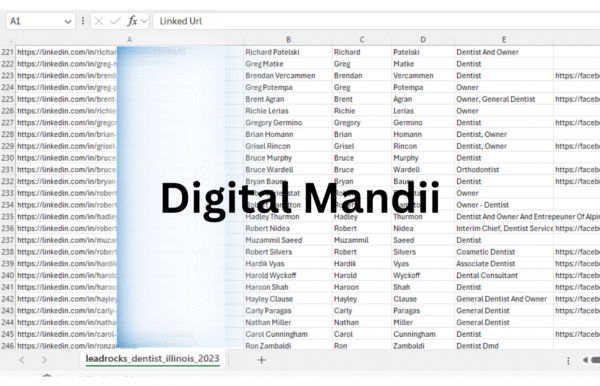
Task: Select column B header
Action: point(288,40)
